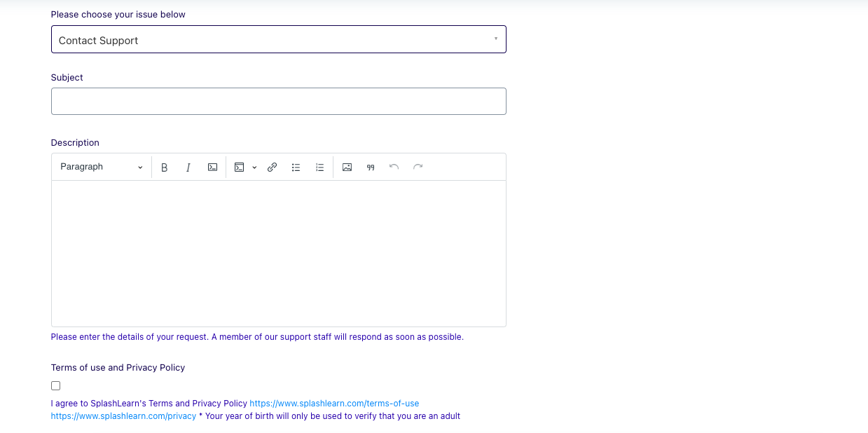Insert a block quote
Screen dimensions: 868x433
[370, 167]
